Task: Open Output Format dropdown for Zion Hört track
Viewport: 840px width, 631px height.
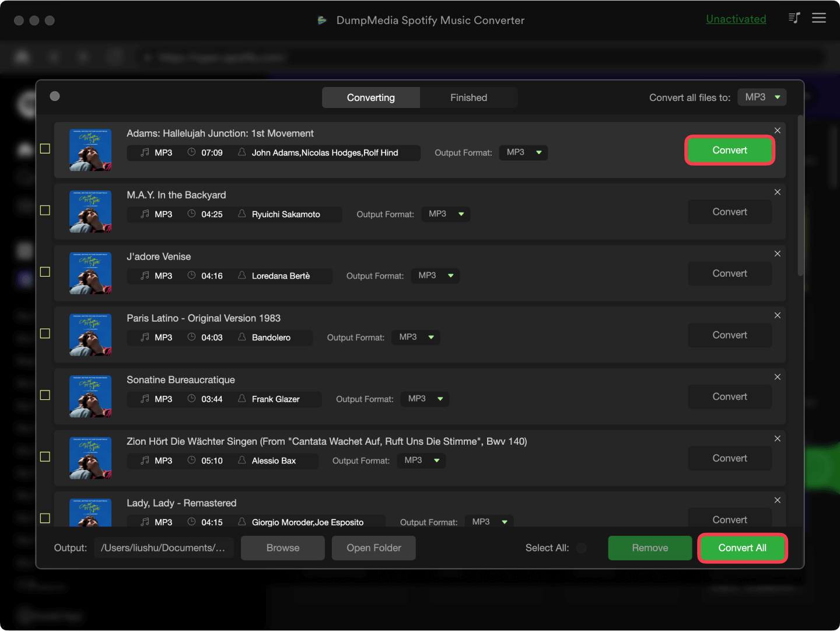Action: 422,461
